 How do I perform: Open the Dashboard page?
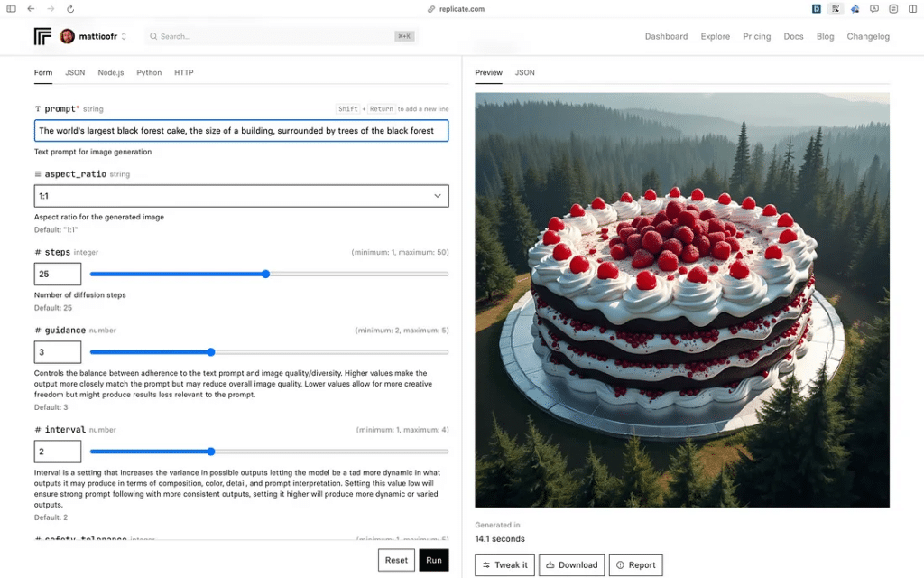click(x=666, y=36)
